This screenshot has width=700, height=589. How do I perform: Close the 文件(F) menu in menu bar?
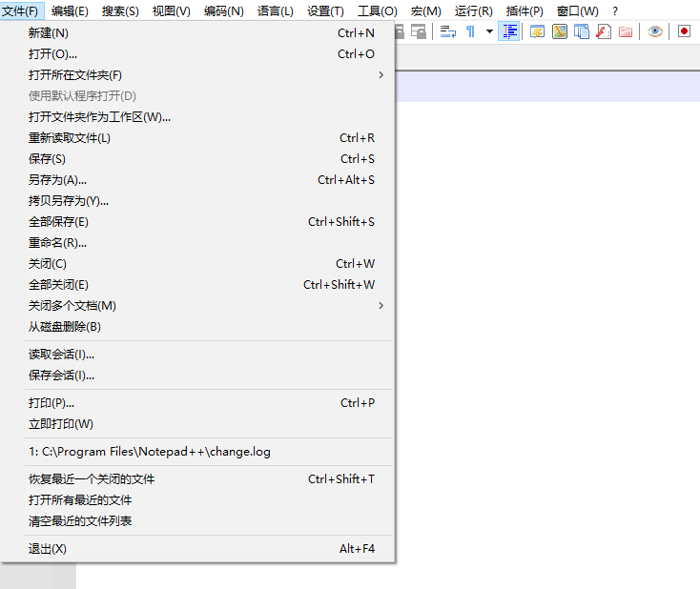click(x=22, y=10)
